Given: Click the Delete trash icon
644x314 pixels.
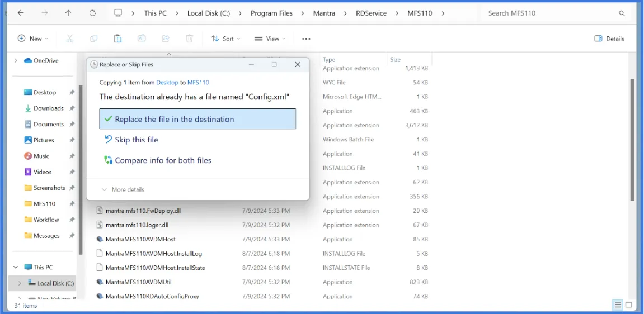Looking at the screenshot, I should pos(189,39).
